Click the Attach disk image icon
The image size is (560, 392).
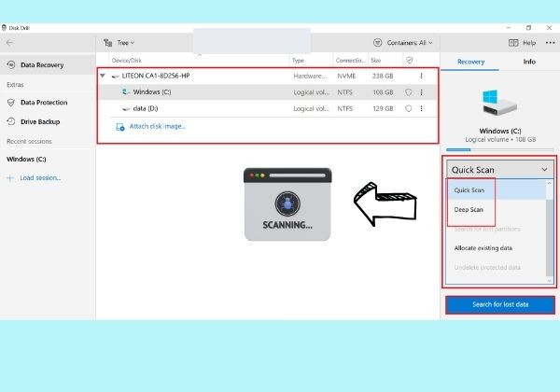pos(120,127)
